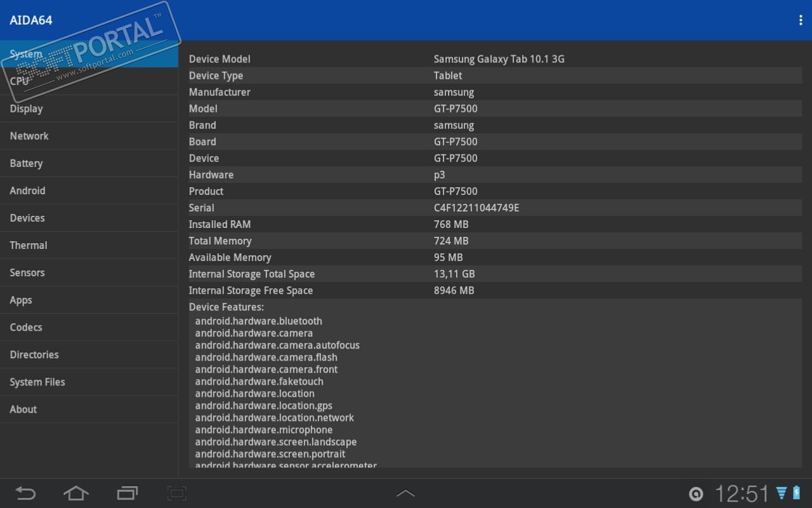Image resolution: width=812 pixels, height=508 pixels.
Task: Select the Device Type value Tablet
Action: tap(448, 76)
